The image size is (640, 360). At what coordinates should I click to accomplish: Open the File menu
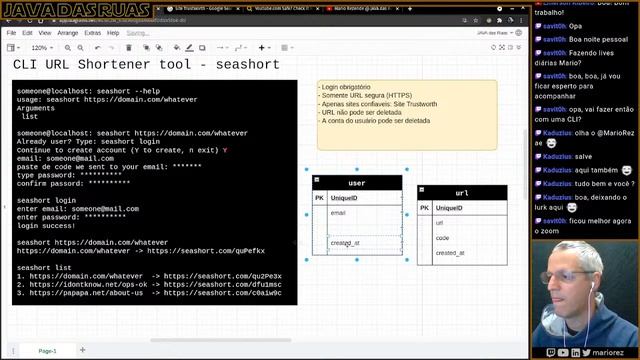point(11,33)
